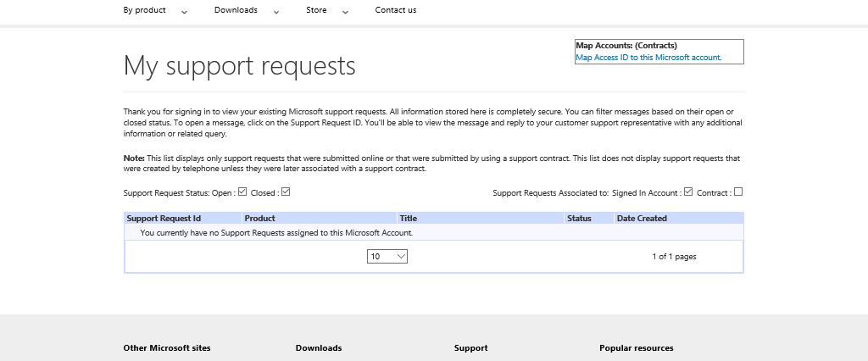Expand the Store chevron arrow
Viewport: 868px width, 361px height.
pyautogui.click(x=345, y=12)
